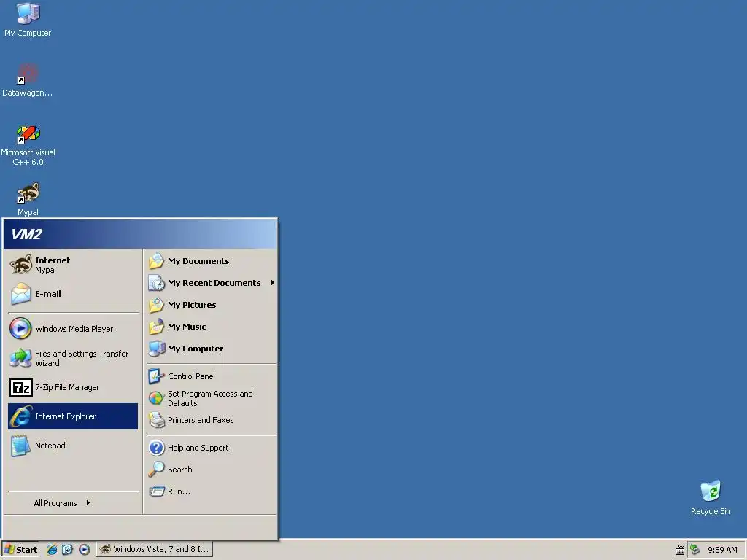Viewport: 747px width, 560px height.
Task: Open the Mypal desktop shortcut
Action: click(28, 199)
